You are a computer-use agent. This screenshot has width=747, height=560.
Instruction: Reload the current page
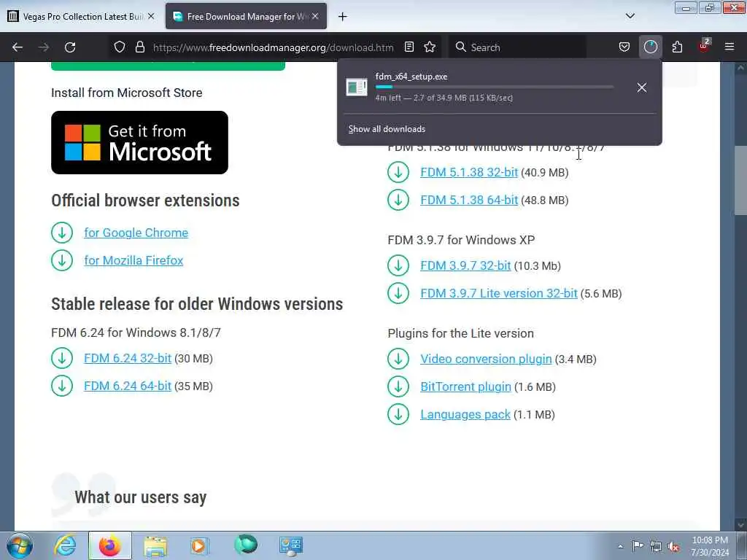tap(70, 47)
